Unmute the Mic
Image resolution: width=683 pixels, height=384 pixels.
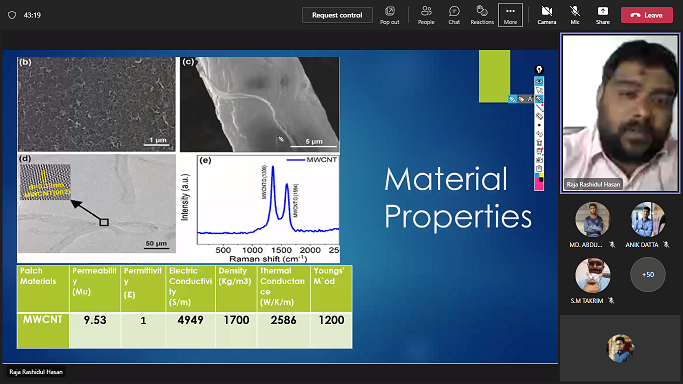click(x=575, y=15)
